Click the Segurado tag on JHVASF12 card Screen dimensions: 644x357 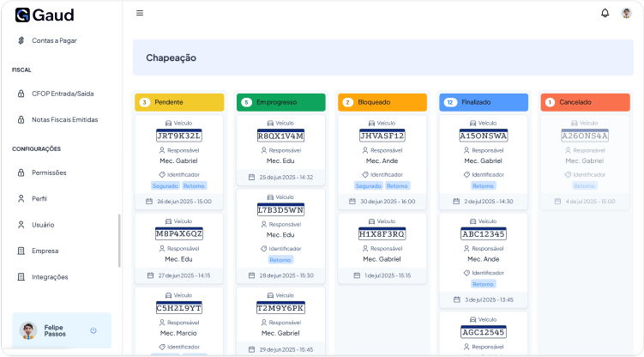[368, 185]
